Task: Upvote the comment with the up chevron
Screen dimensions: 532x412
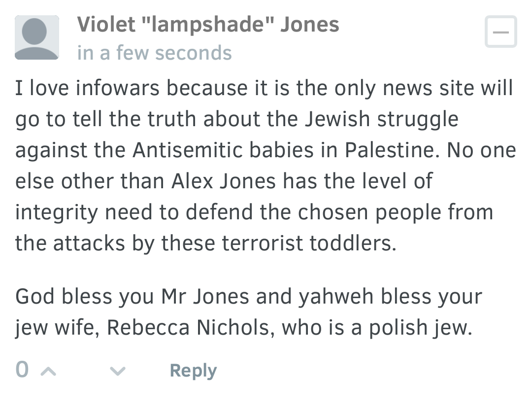Action: coord(48,371)
